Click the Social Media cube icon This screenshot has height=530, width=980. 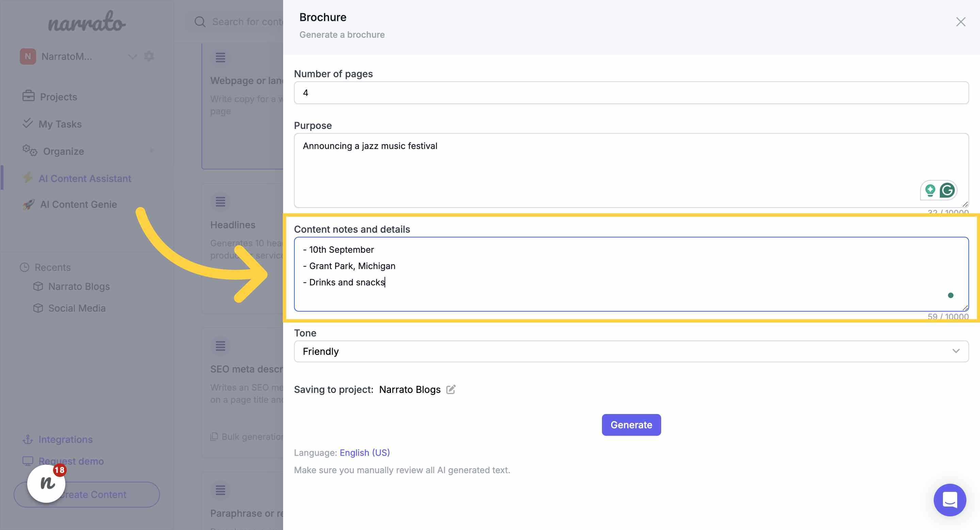[x=38, y=308]
